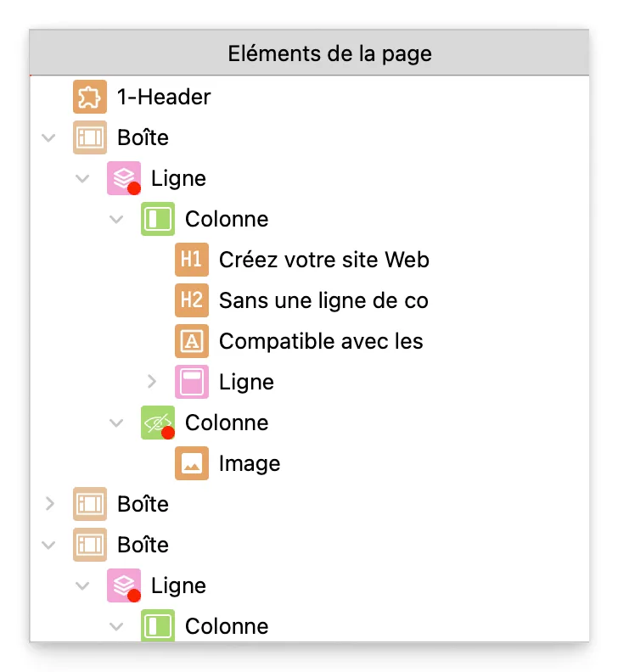Expand the nested Ligne under Colonne
The height and width of the screenshot is (672, 618).
[152, 382]
